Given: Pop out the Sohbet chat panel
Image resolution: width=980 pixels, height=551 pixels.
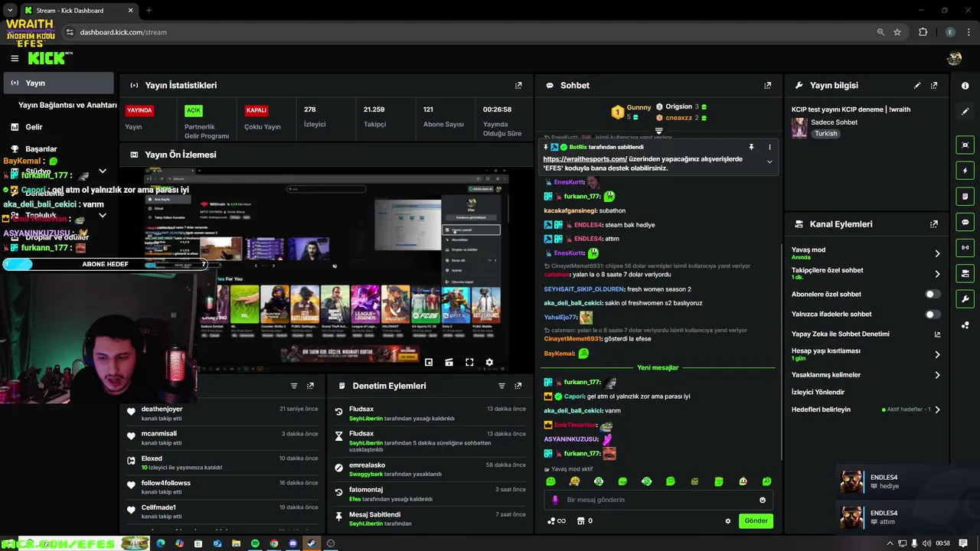Looking at the screenshot, I should [768, 86].
